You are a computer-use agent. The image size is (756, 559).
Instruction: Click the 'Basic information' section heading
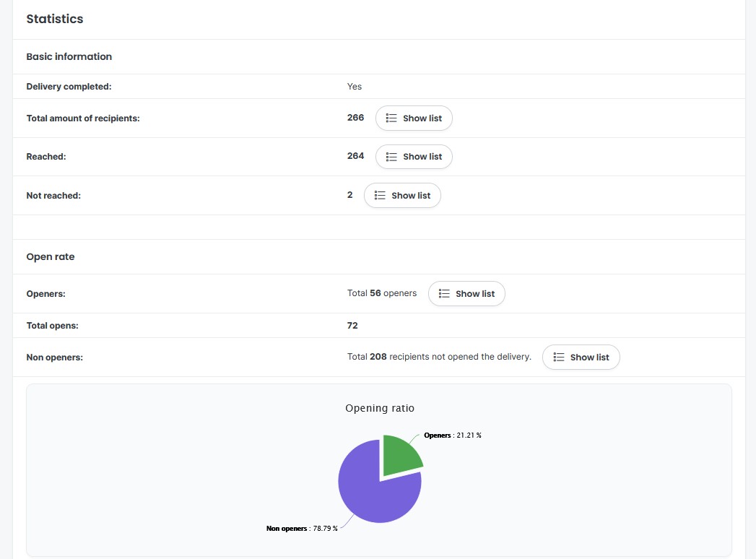coord(69,56)
